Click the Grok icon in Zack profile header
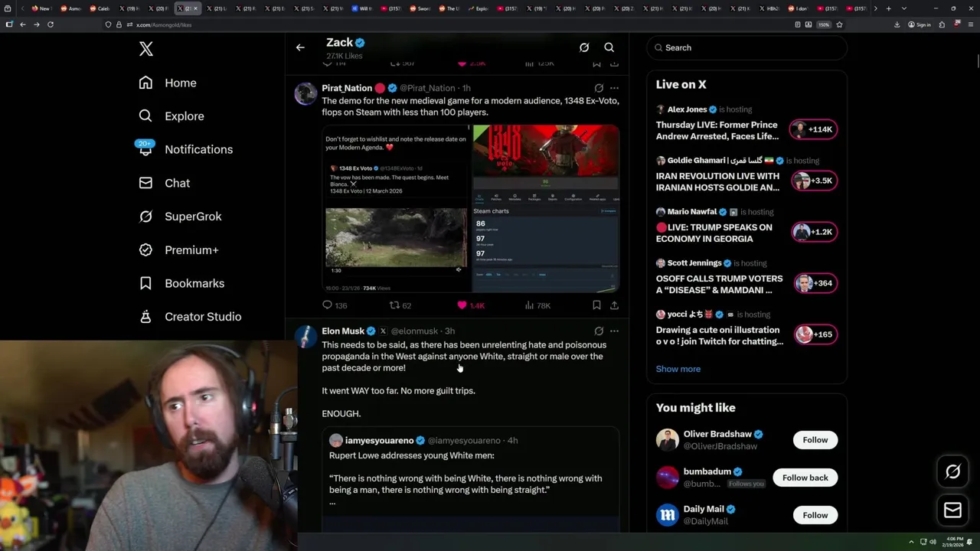The width and height of the screenshot is (980, 551). point(584,47)
